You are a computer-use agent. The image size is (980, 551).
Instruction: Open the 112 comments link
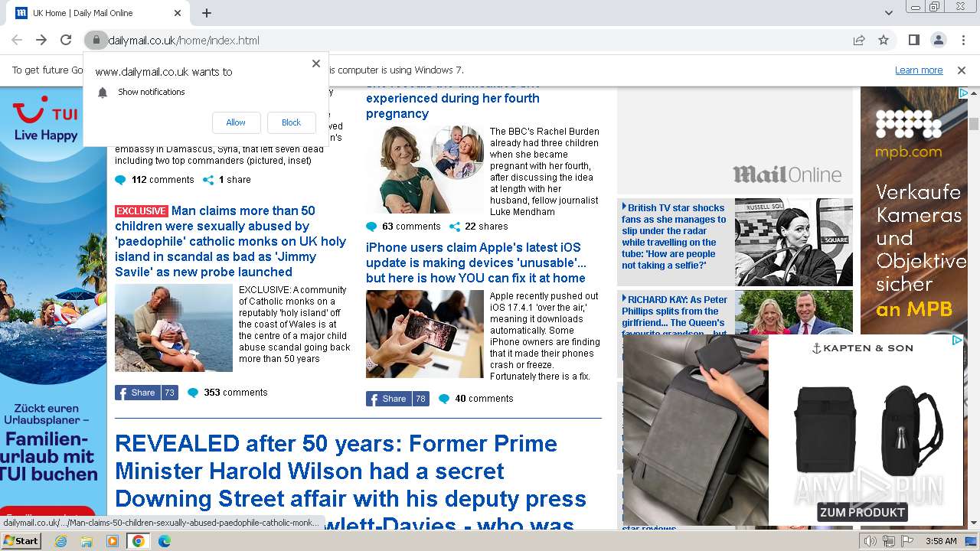(x=155, y=180)
